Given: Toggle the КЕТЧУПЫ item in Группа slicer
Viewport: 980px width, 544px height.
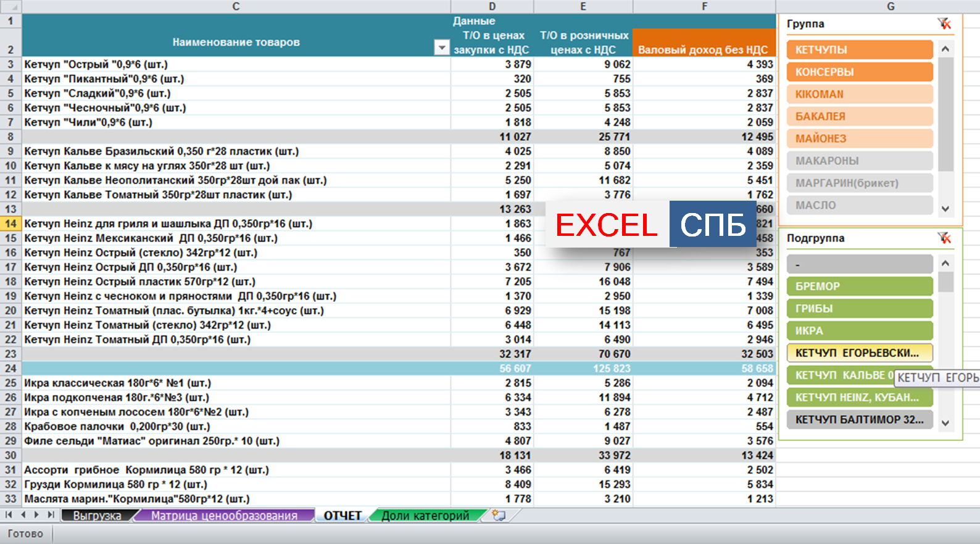Looking at the screenshot, I should [859, 50].
